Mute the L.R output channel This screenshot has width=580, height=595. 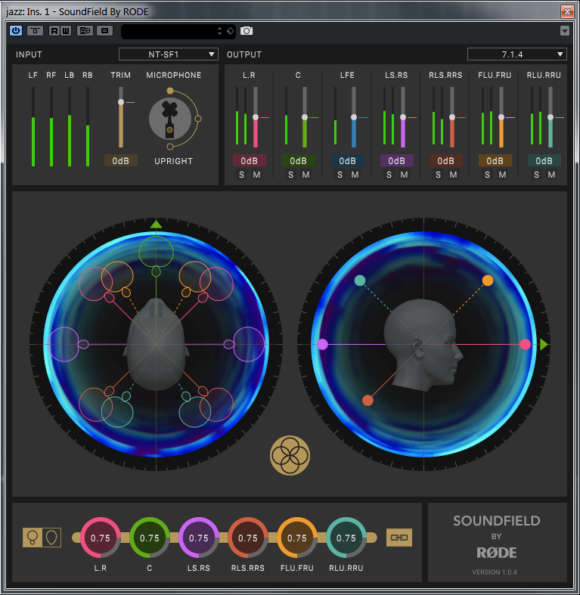click(257, 175)
